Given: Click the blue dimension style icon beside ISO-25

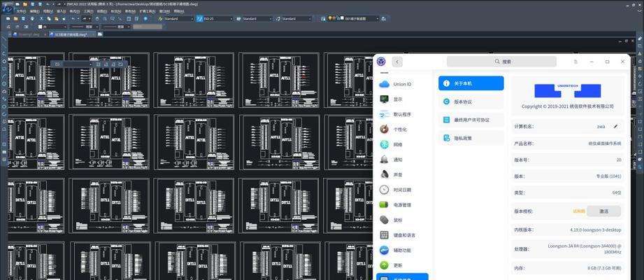Looking at the screenshot, I should (x=199, y=19).
